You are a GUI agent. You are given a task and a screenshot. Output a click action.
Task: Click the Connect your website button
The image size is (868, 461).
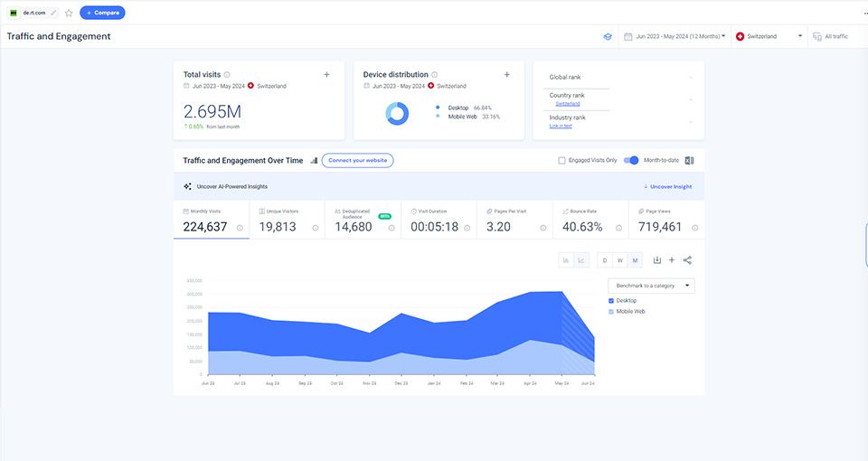coord(357,160)
